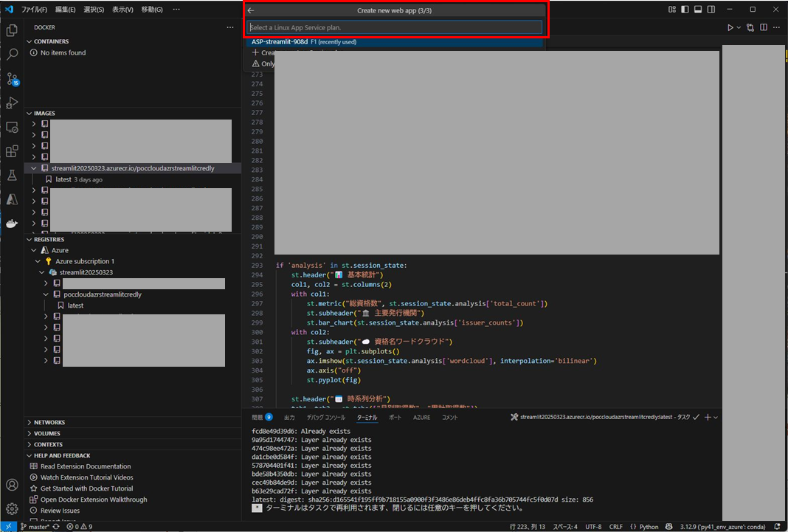Click the synchronize changes icon next to master
788x532 pixels.
pos(56,527)
